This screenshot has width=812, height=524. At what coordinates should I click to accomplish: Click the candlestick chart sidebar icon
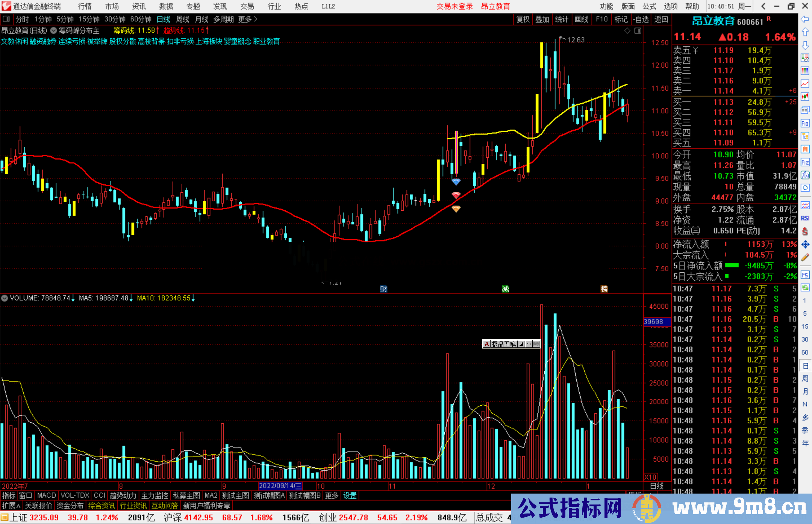(805, 97)
